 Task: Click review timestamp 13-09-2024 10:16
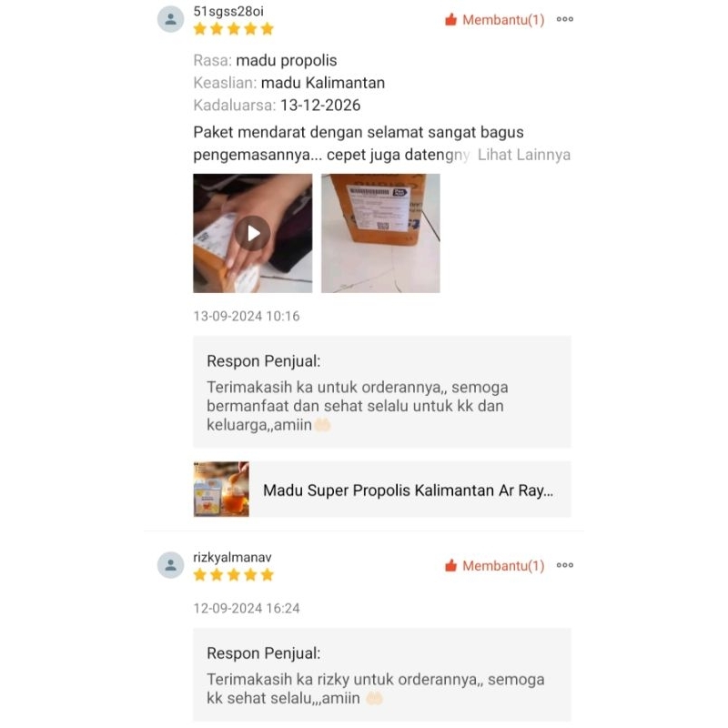[x=247, y=316]
